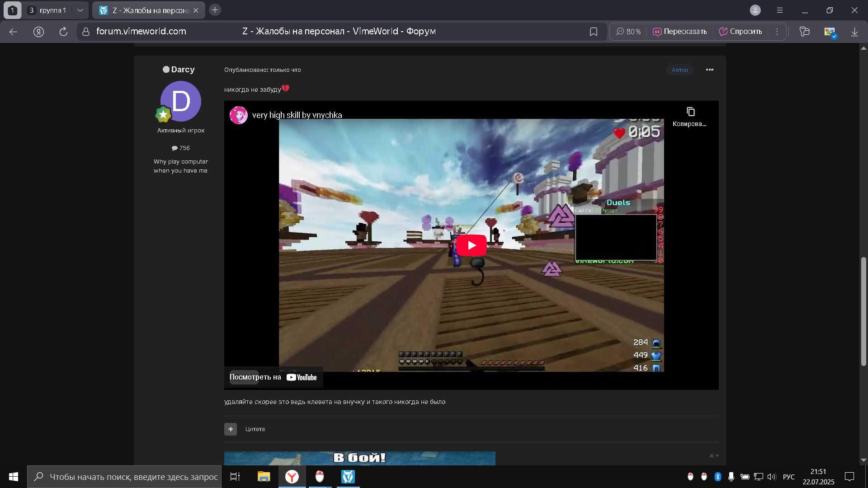
Task: Click the page vertical scrollbar thumb
Action: click(x=863, y=311)
